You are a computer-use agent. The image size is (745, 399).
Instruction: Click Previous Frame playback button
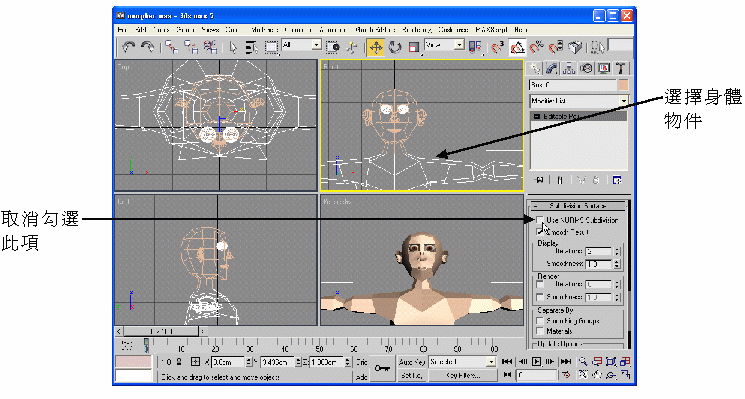[523, 361]
